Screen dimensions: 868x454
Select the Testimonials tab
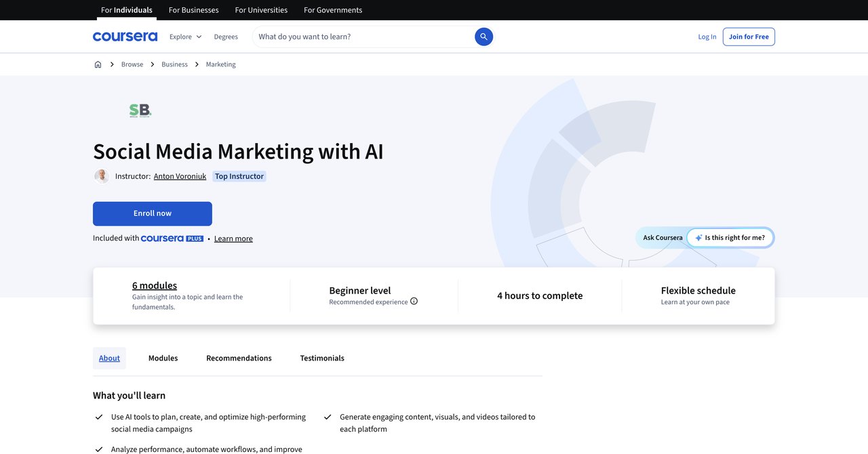click(322, 358)
